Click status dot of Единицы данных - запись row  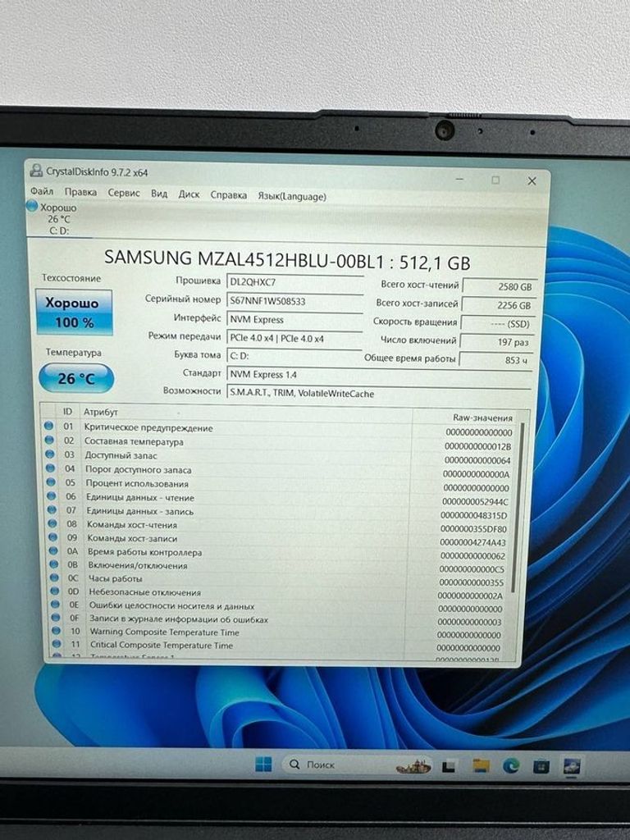tap(52, 509)
